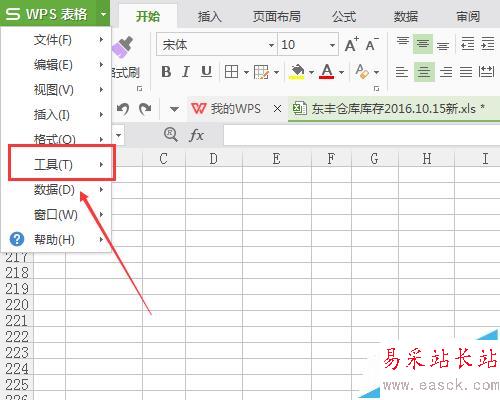Select column D header

pyautogui.click(x=214, y=159)
